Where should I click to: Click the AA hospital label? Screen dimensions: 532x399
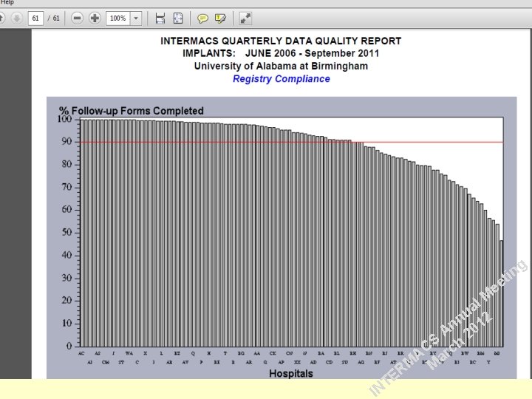click(x=257, y=353)
